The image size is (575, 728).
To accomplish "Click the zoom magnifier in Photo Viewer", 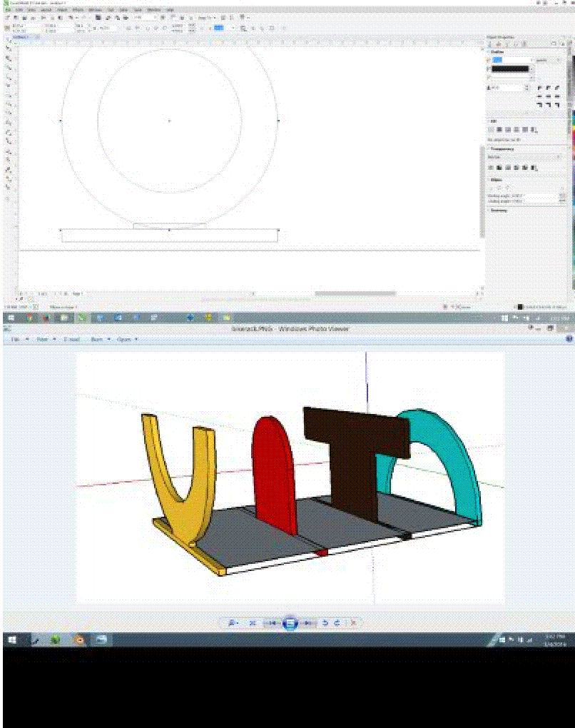I will [x=232, y=623].
